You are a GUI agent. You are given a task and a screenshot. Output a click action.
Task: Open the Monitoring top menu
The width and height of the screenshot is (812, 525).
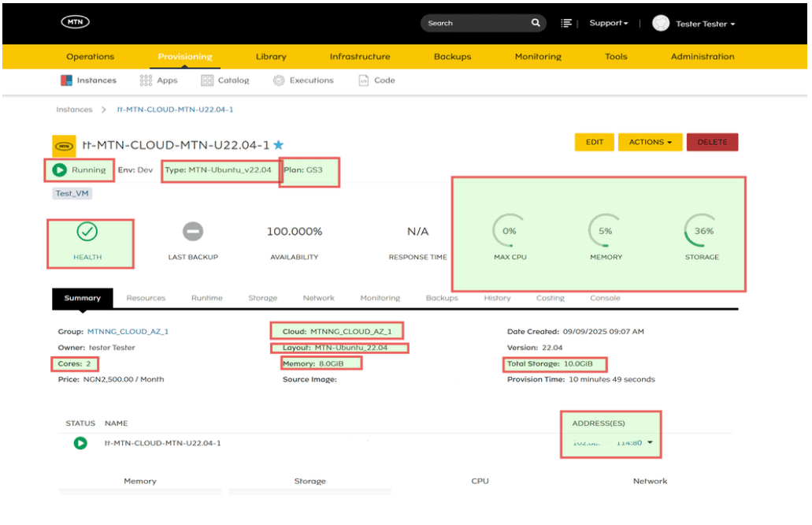click(538, 57)
